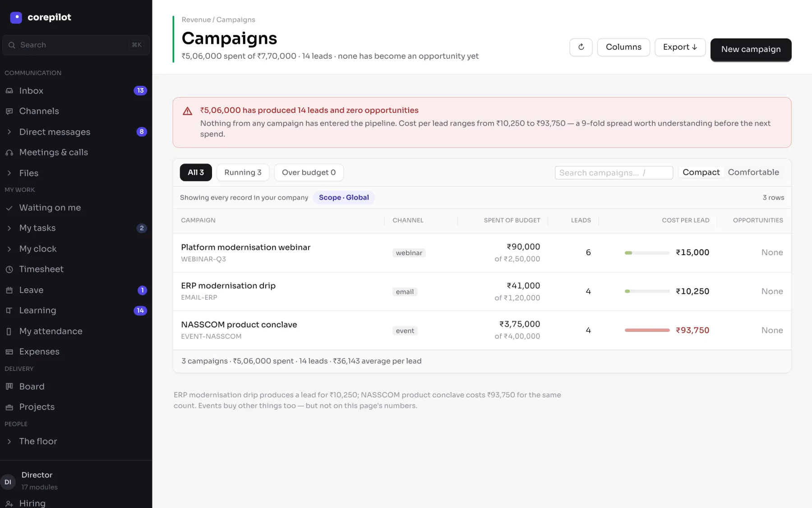The image size is (812, 508).
Task: Click the corepilot logo icon
Action: coord(16,18)
